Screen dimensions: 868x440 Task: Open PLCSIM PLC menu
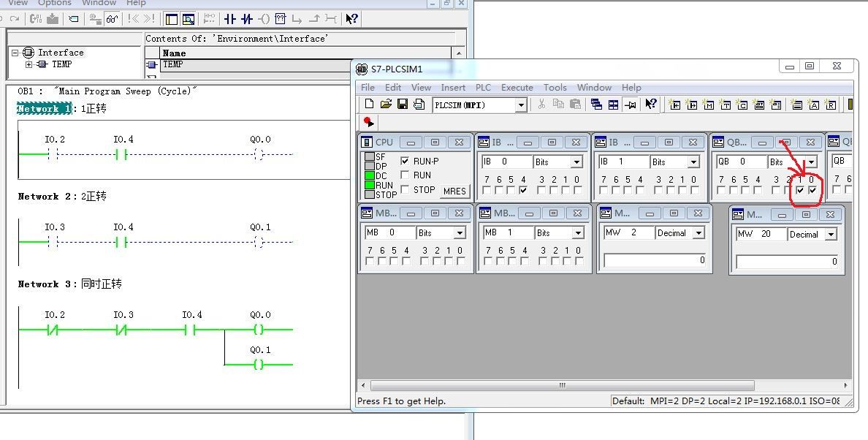coord(483,88)
